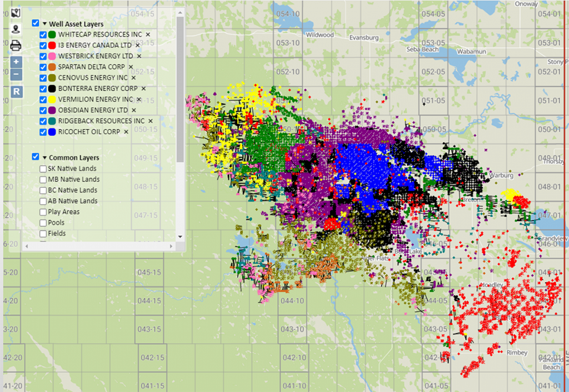Select the RICOCHET OIL CORP layer label
Screen dimensions: 569x392
click(x=89, y=132)
